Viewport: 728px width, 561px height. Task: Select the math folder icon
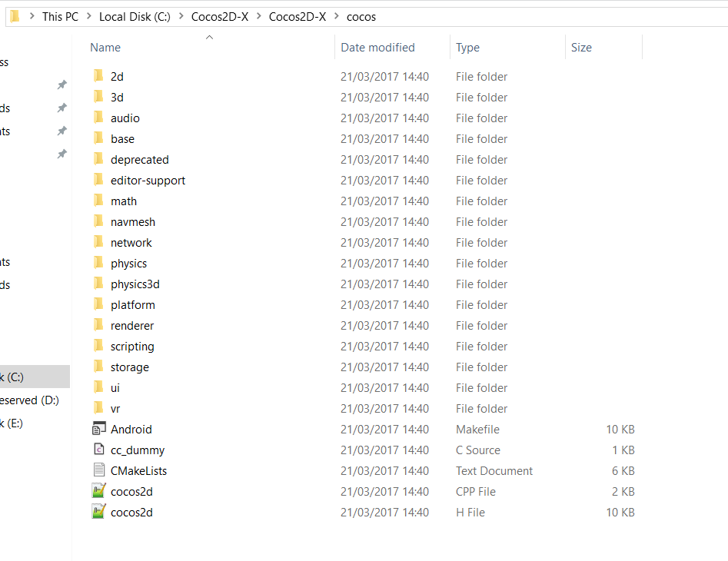(x=98, y=201)
